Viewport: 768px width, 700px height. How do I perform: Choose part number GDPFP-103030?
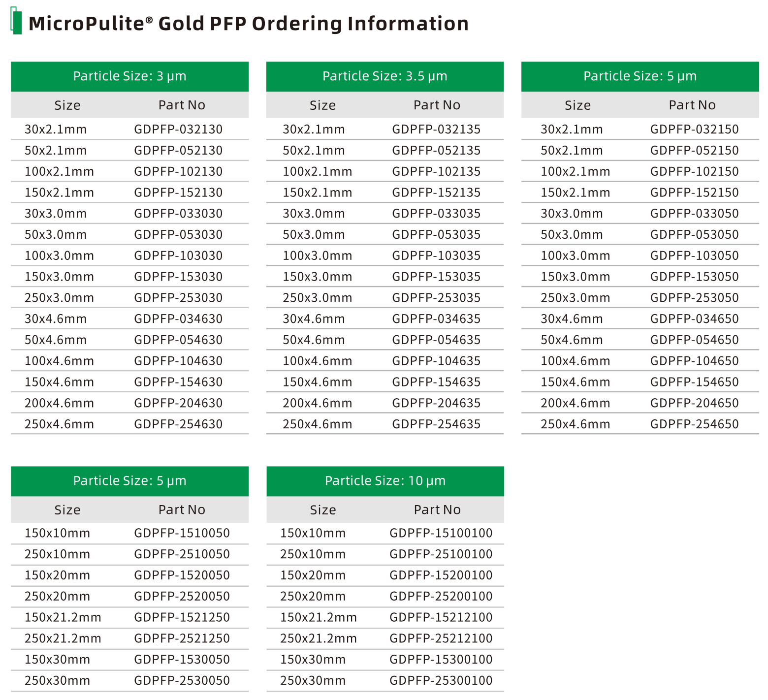click(x=178, y=256)
